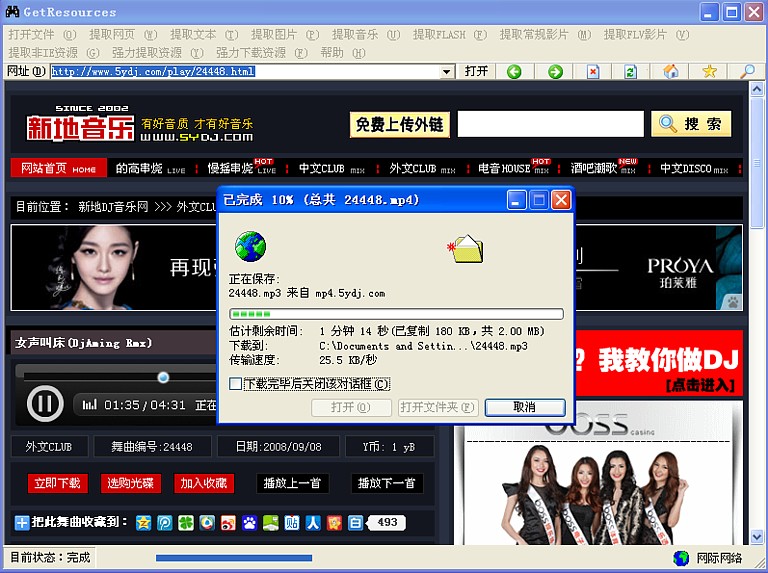The height and width of the screenshot is (573, 768).
Task: Click the 加入收藏 button
Action: 204,483
